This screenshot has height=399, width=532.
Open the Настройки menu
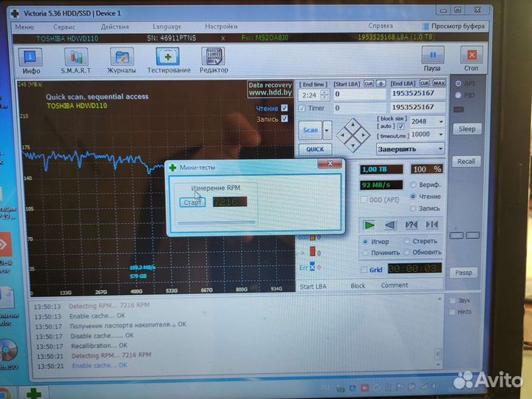(221, 26)
